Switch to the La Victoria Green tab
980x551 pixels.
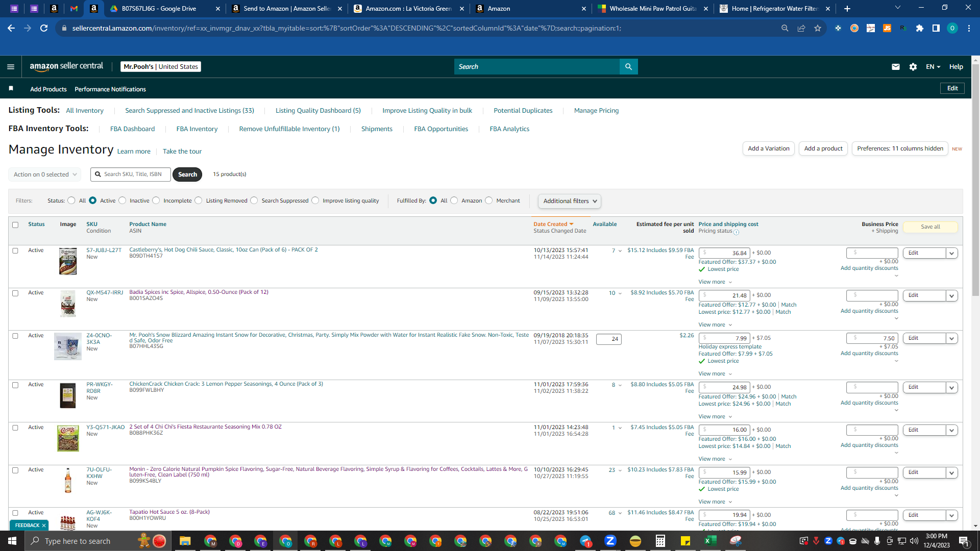click(x=408, y=9)
